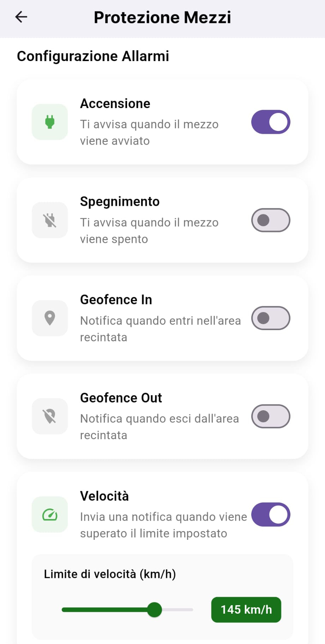Tap the Geofence Out description text
Screen dimensions: 325x644
159,427
